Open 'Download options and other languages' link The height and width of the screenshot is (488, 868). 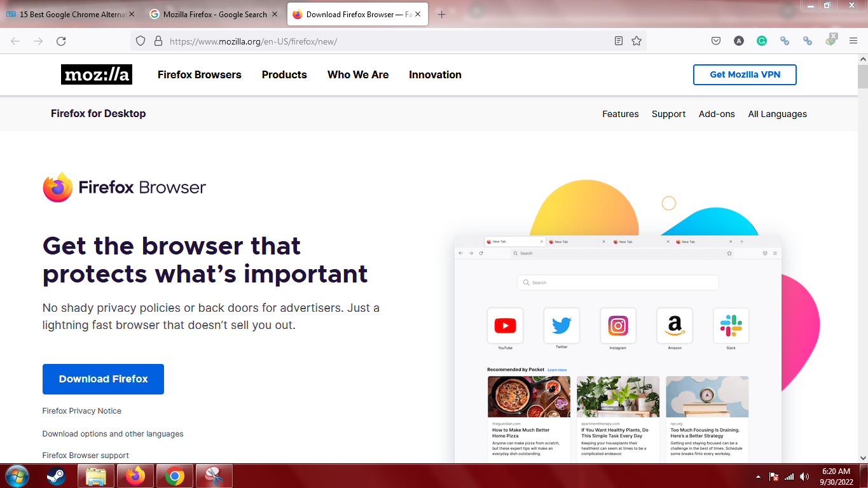(113, 434)
